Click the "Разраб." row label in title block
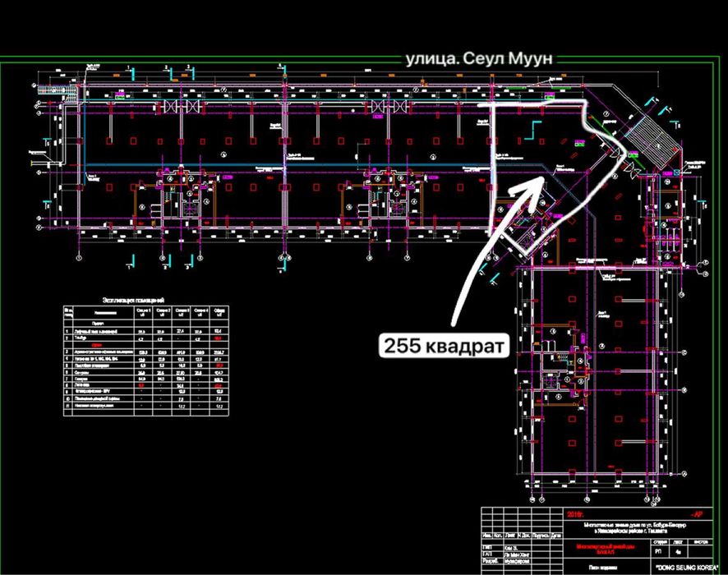This screenshot has height=575, width=728. tap(491, 561)
